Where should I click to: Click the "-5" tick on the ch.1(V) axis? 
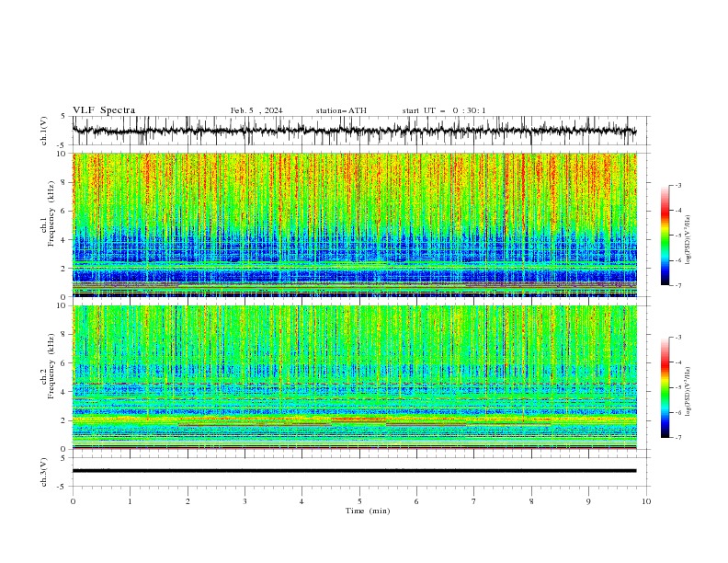[62, 145]
